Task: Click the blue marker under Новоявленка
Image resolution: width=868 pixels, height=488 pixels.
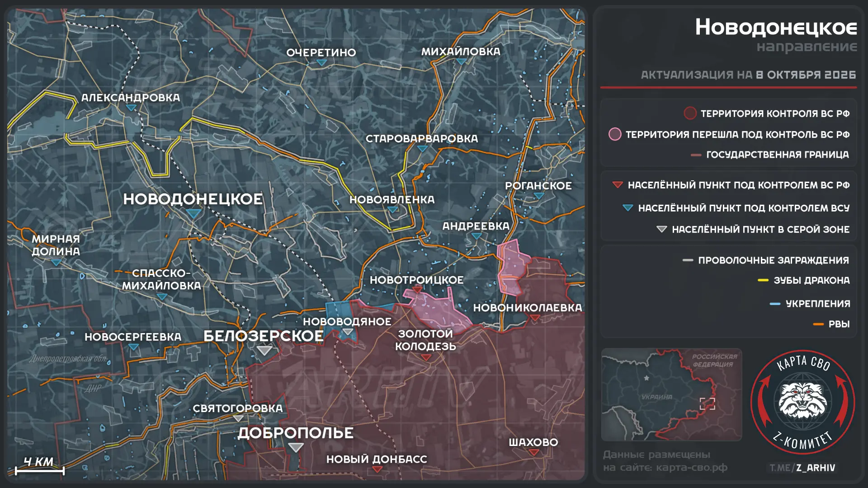Action: (x=392, y=209)
